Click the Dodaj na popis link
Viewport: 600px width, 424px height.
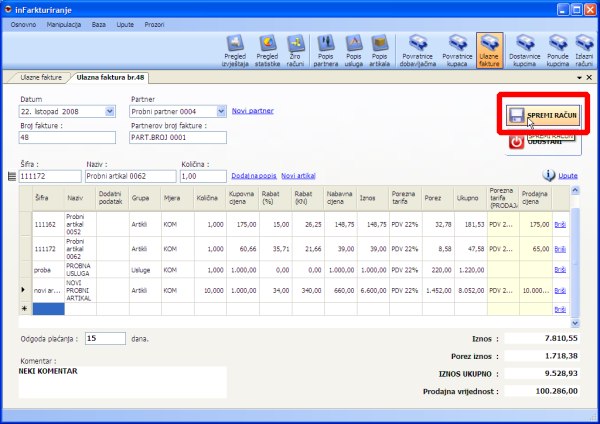(x=254, y=175)
